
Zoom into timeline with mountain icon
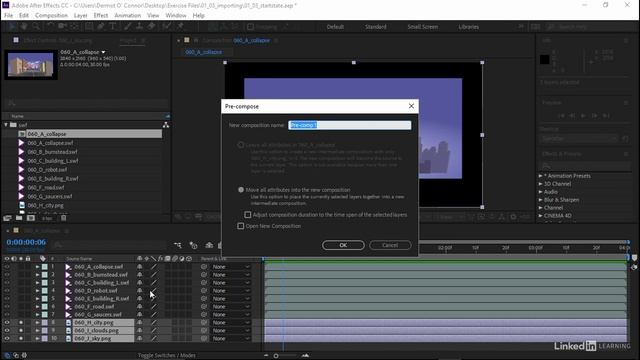tap(305, 356)
